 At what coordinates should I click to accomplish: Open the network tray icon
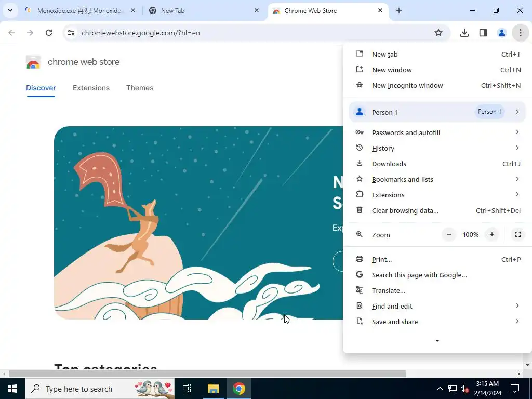click(453, 389)
